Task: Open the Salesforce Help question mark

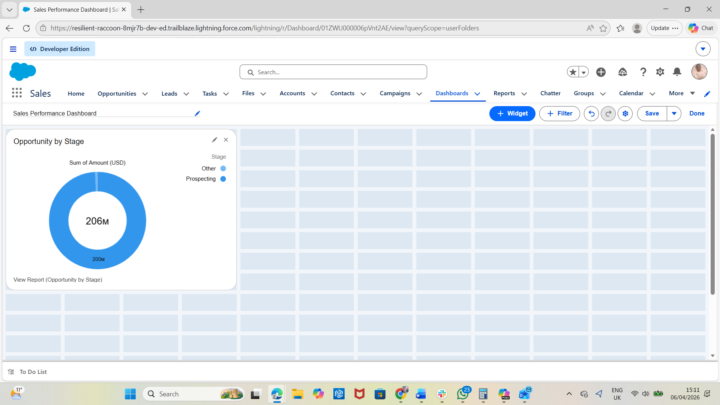Action: 643,72
